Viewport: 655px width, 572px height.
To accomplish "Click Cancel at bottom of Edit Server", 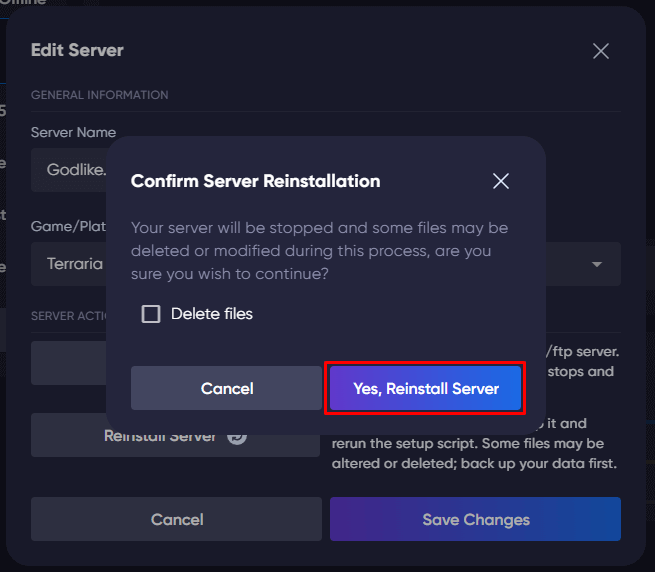I will pyautogui.click(x=177, y=519).
